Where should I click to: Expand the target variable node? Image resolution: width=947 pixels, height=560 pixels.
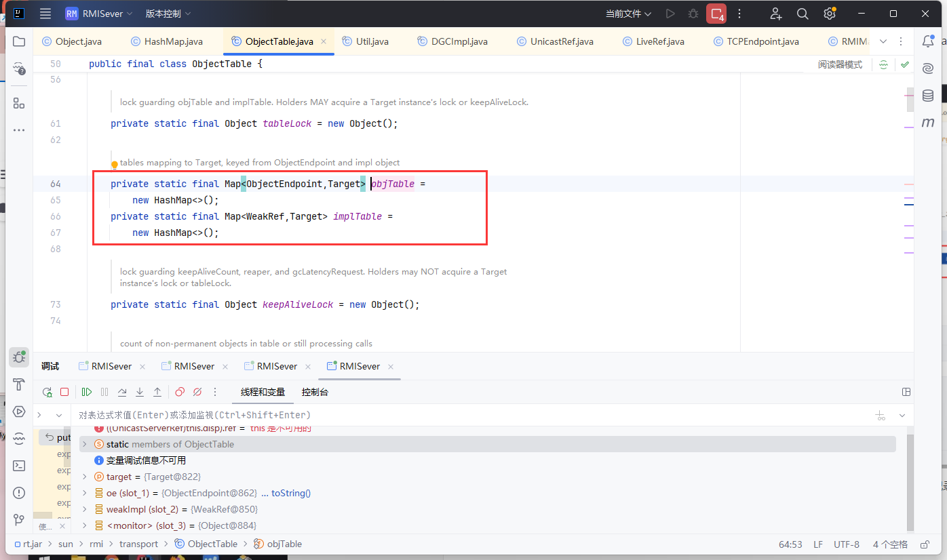pos(84,477)
